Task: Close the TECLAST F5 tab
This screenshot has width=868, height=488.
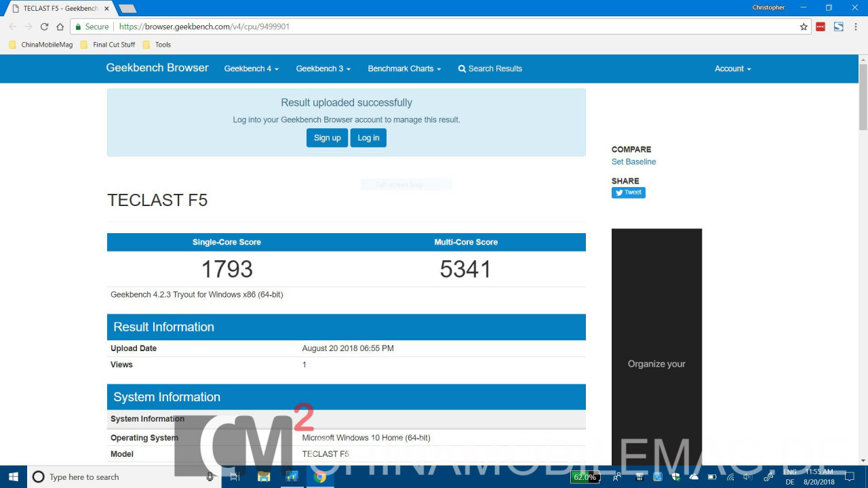Action: pos(105,8)
